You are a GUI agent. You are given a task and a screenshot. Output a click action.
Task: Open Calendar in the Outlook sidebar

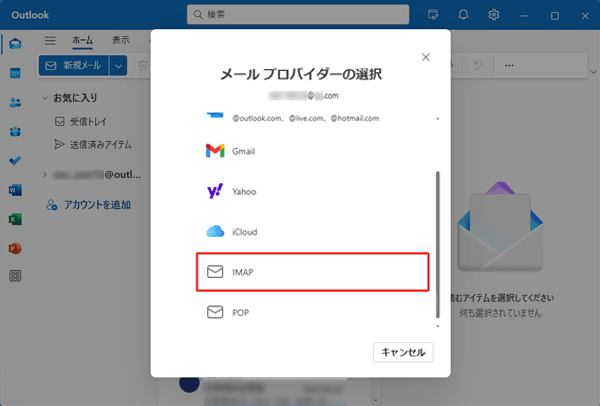(15, 73)
